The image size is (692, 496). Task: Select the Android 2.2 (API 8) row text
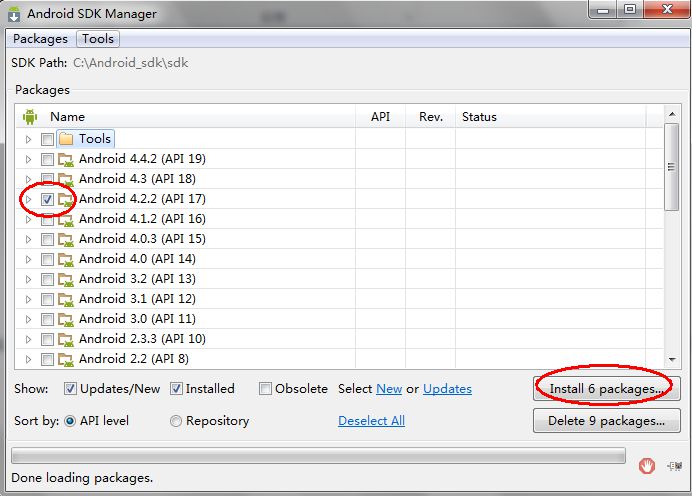pos(134,359)
